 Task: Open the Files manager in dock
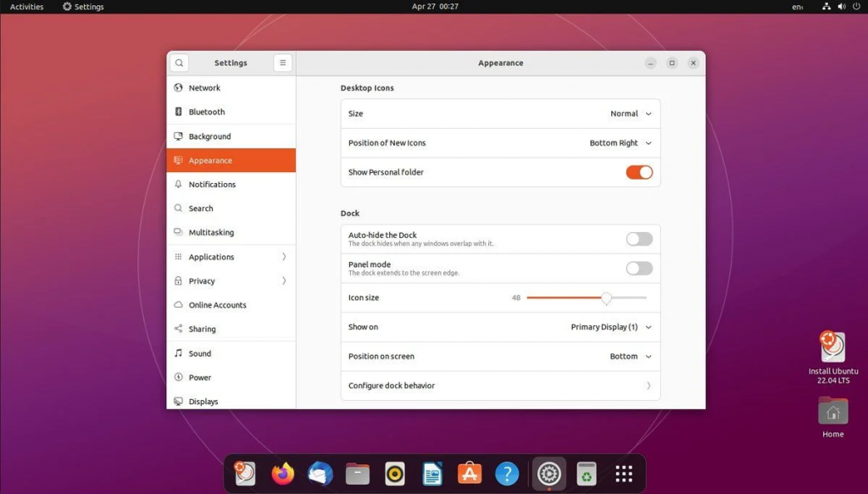coord(358,474)
